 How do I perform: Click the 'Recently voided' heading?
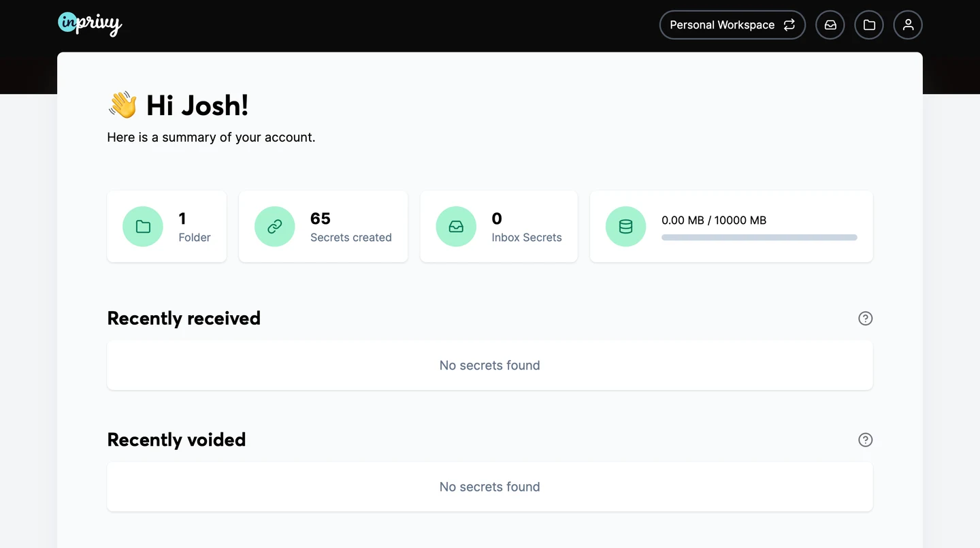(x=176, y=440)
